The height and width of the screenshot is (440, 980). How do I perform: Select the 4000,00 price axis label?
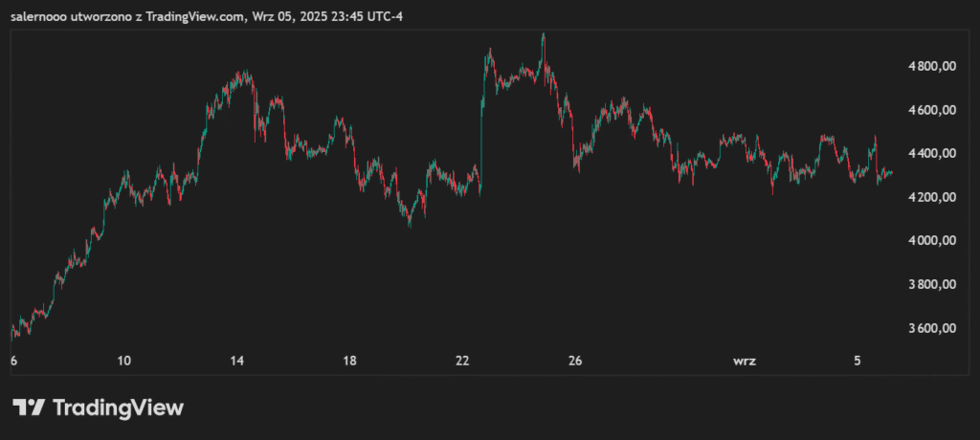932,241
